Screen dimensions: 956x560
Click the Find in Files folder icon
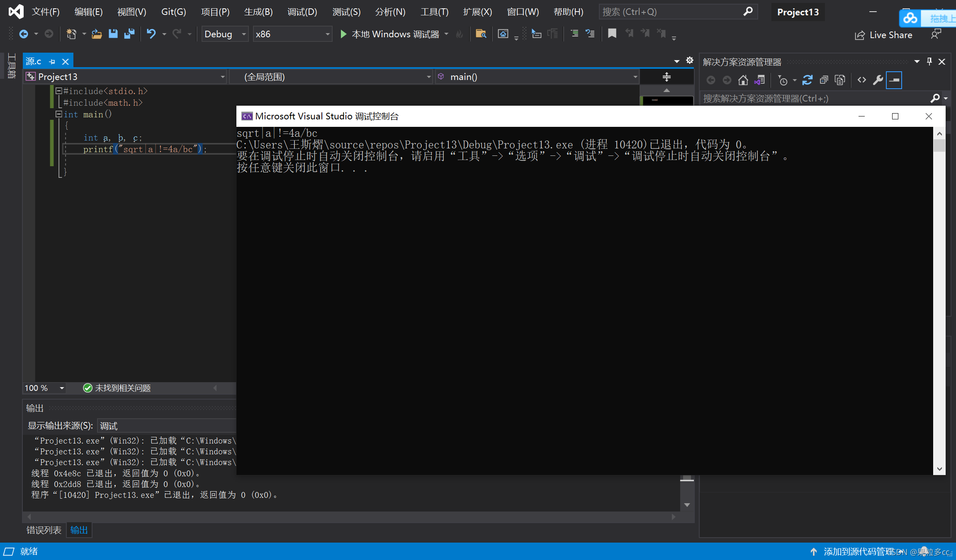point(481,34)
